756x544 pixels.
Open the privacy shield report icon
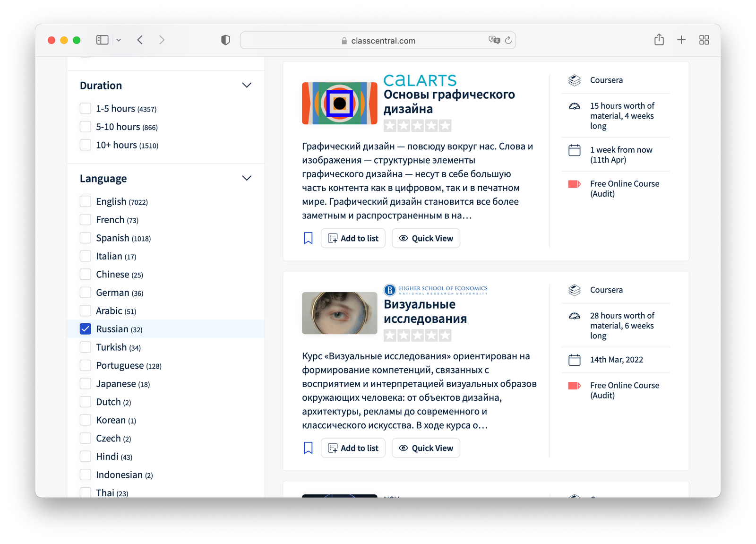(225, 40)
